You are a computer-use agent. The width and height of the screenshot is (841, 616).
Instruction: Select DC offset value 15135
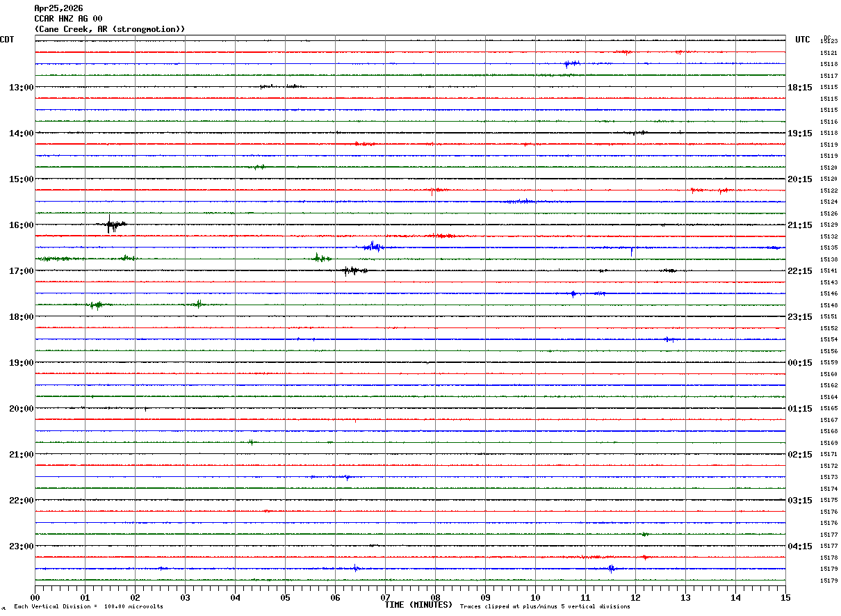(x=828, y=248)
